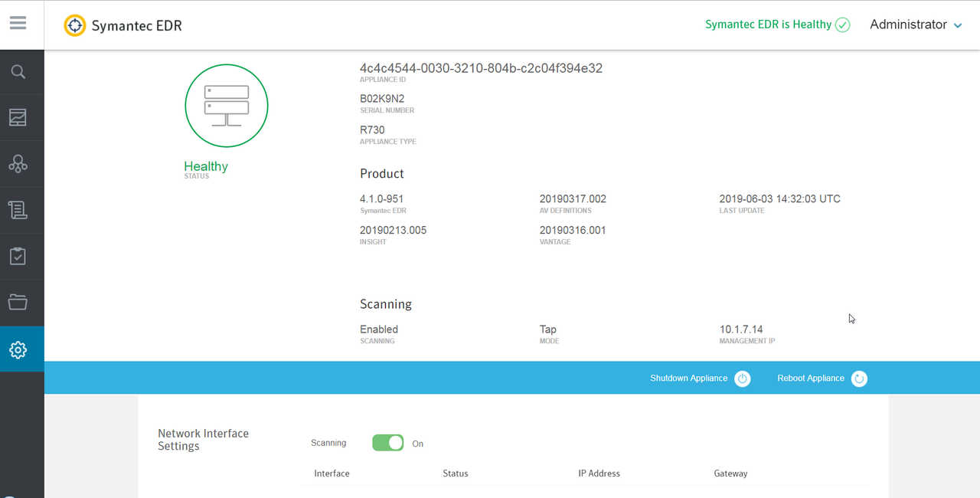Click the serial number B02K9N2
This screenshot has height=498, width=980.
click(x=382, y=99)
